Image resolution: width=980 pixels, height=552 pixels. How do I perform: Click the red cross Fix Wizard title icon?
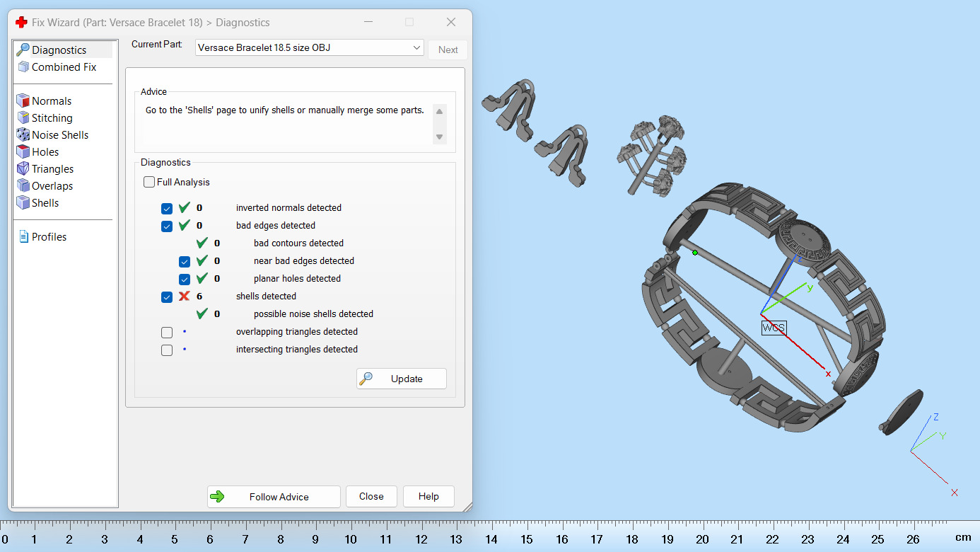(x=21, y=23)
